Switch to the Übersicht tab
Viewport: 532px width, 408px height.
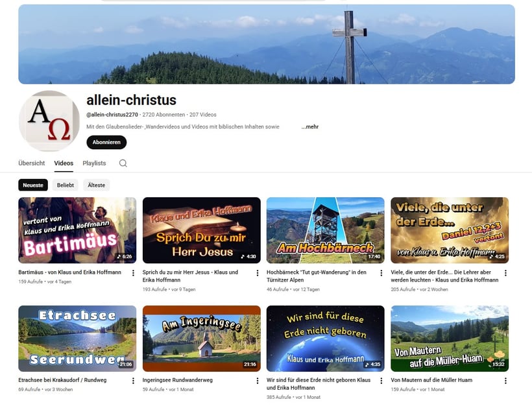[x=32, y=163]
